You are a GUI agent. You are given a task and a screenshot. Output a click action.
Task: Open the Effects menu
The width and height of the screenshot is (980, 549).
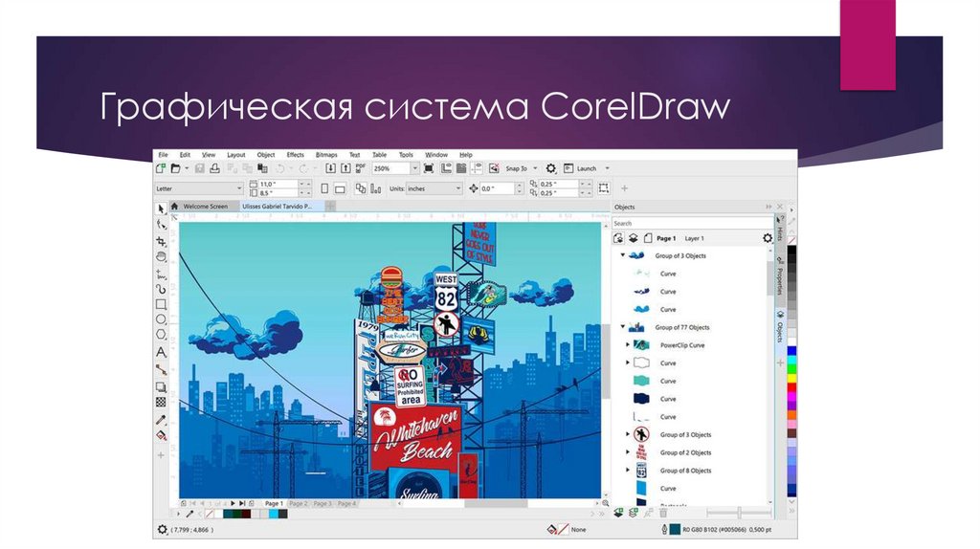295,155
